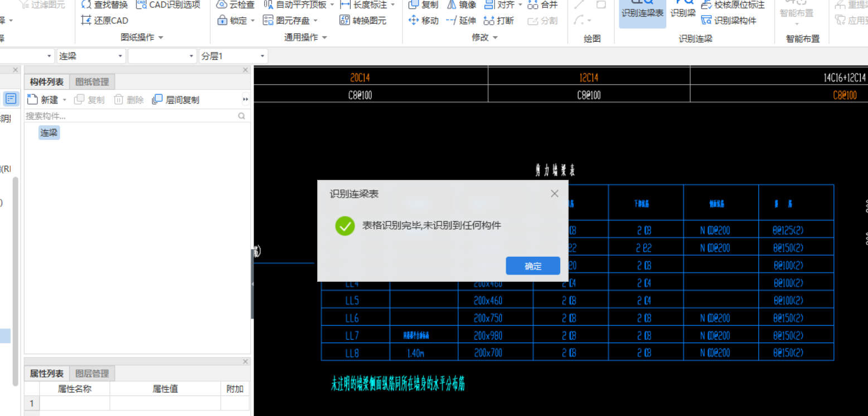Select 自动平齐顶板 tool
This screenshot has width=868, height=416.
(295, 5)
